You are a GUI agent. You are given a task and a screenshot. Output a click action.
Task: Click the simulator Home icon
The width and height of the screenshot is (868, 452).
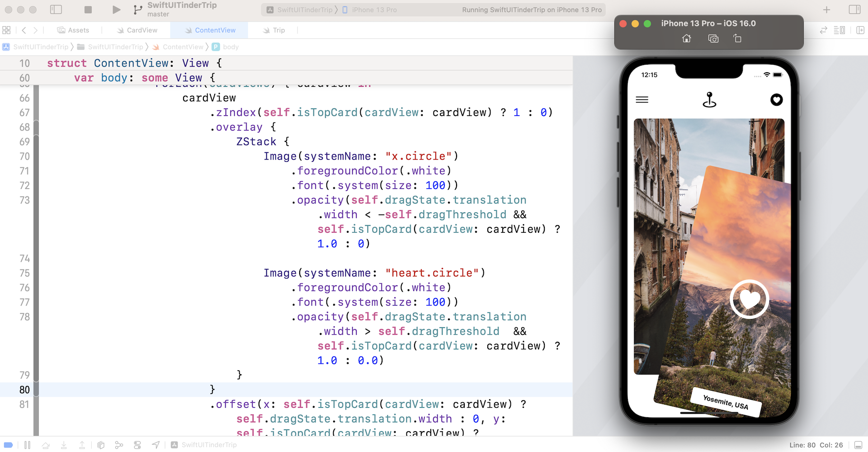(686, 39)
